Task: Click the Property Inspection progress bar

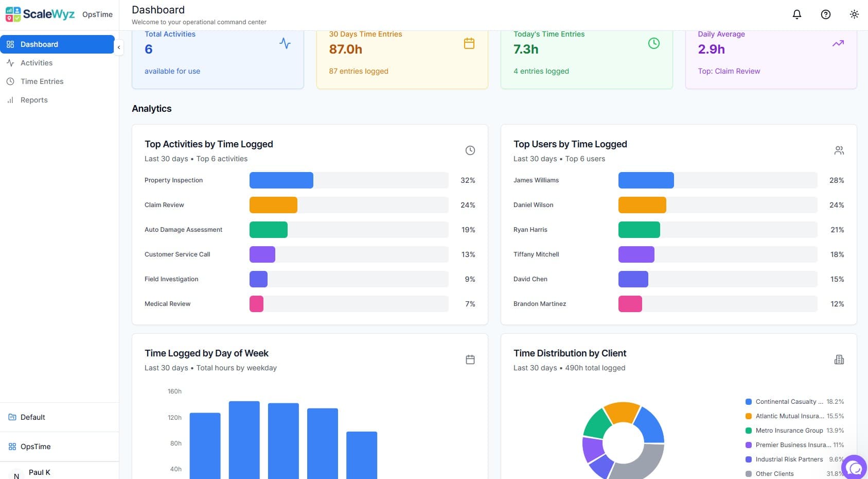Action: coord(348,180)
